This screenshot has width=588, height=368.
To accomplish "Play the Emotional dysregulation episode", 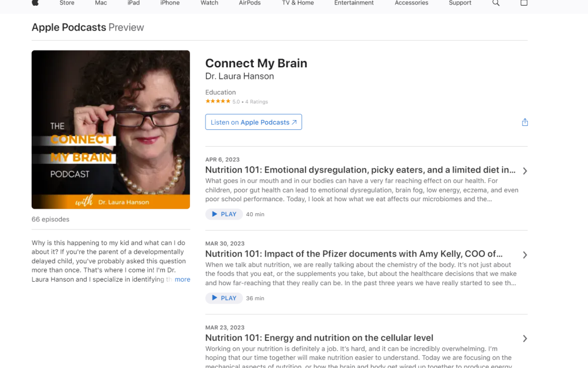I will coord(223,214).
